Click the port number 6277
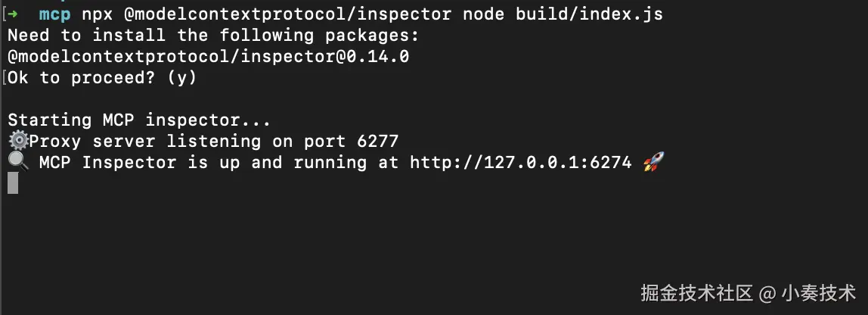 [x=372, y=141]
